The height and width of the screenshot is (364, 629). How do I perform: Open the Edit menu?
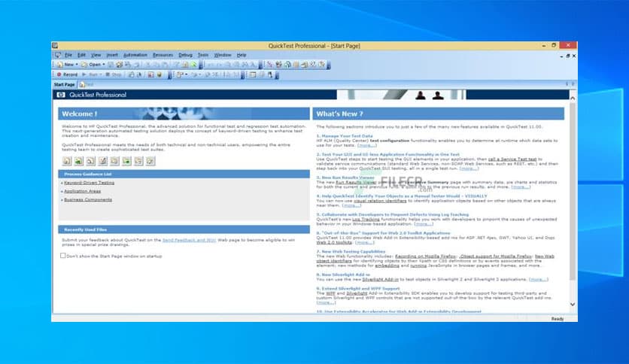[82, 55]
